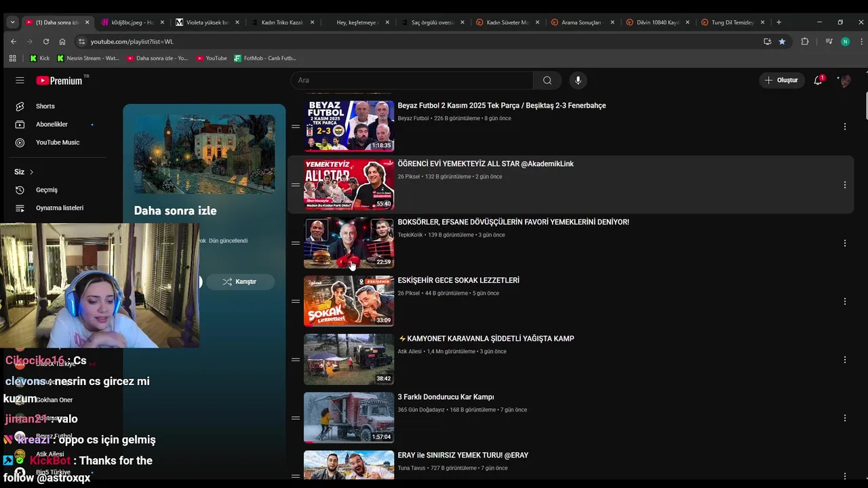Switch to the Violeta yüksek tab

tap(207, 22)
